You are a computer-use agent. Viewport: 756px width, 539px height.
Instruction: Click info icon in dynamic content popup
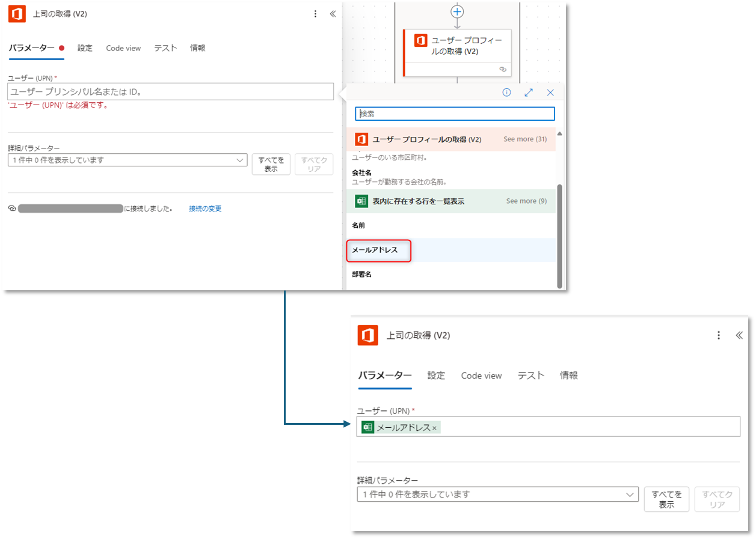(x=506, y=93)
